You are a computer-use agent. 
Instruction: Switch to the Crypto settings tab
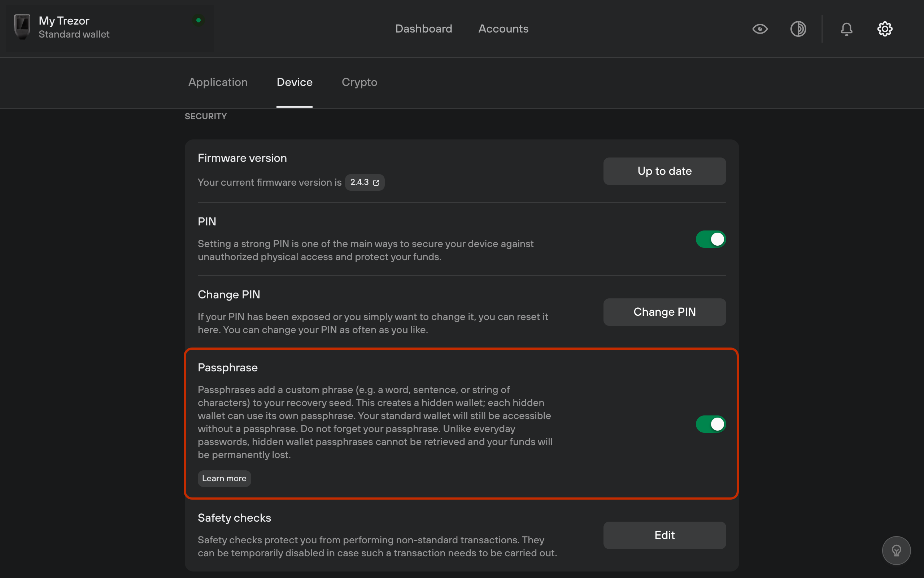359,82
